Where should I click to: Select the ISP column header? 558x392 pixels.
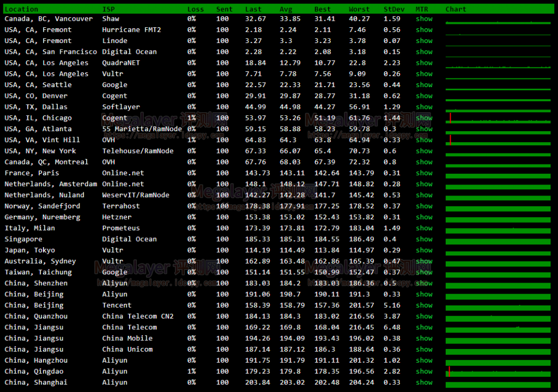(108, 9)
